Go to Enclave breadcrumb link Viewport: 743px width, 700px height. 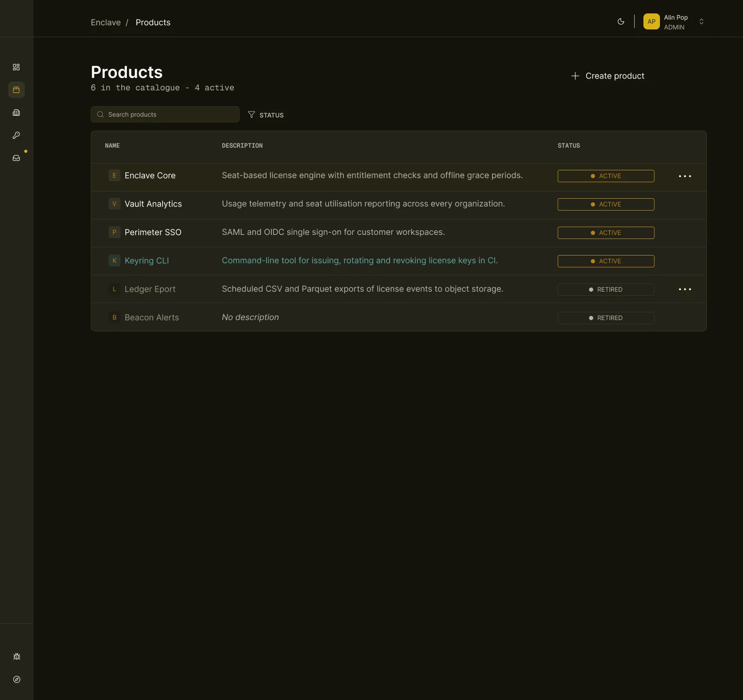[106, 22]
